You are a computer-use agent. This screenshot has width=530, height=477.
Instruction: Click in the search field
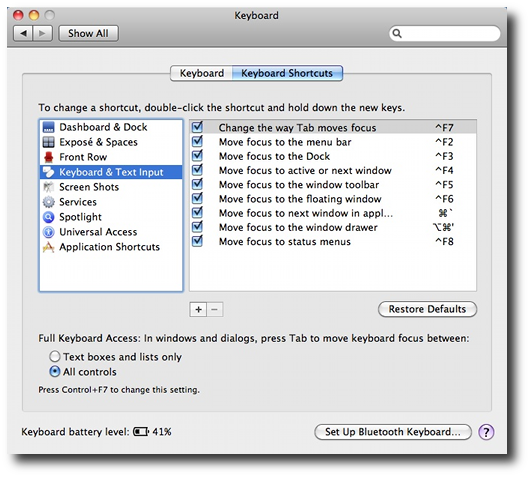click(x=444, y=33)
